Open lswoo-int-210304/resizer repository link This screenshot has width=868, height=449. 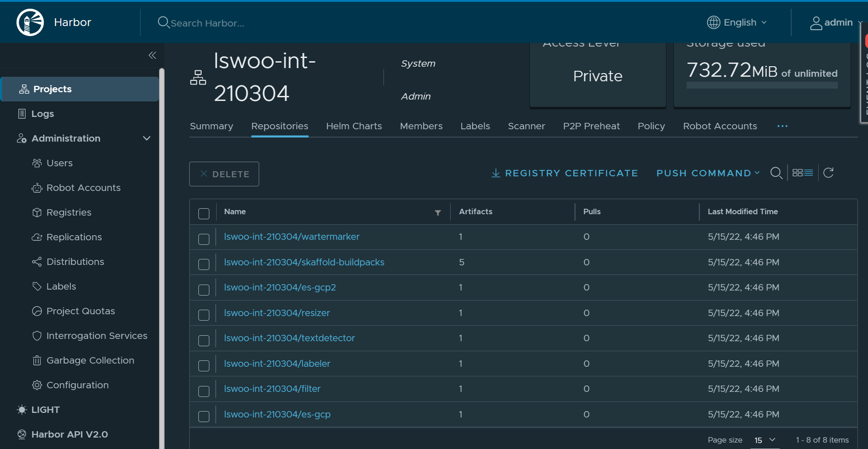[277, 313]
